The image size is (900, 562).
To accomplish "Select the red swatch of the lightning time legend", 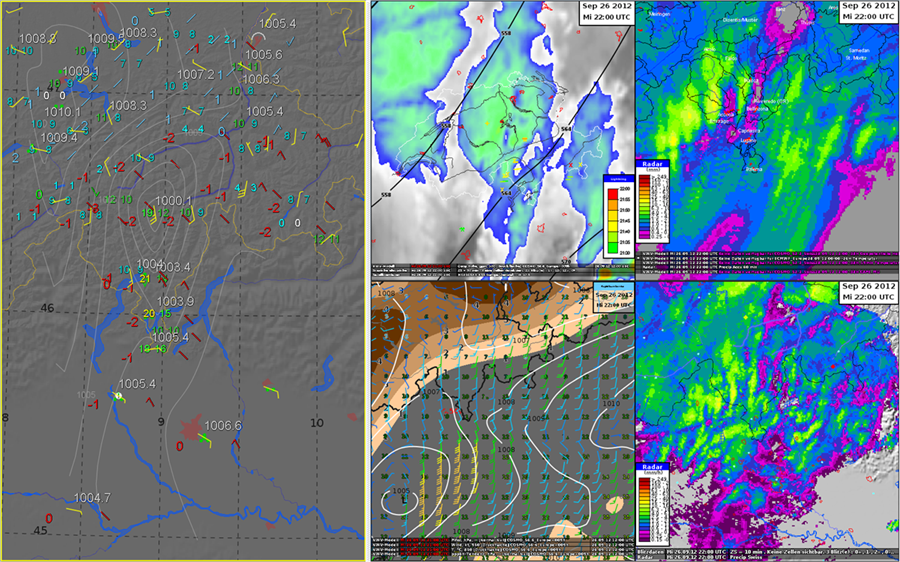I will coord(611,195).
